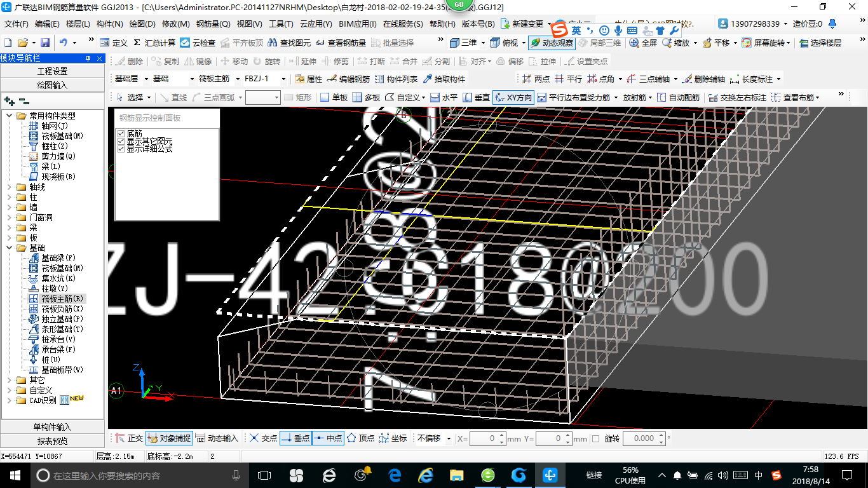Click the 报表预览 panel button
The image size is (868, 488).
point(53,440)
